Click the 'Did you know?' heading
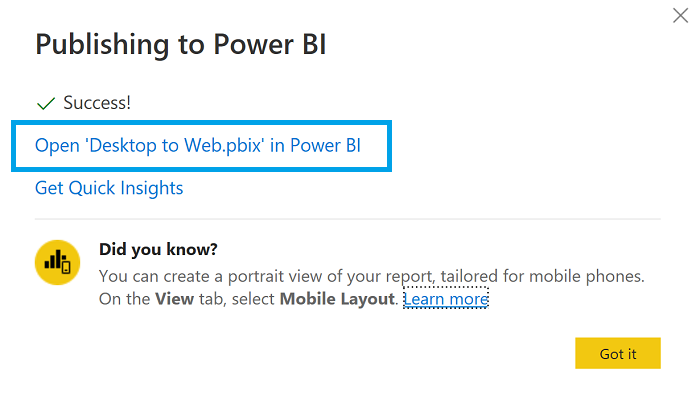700x400 pixels. tap(158, 248)
